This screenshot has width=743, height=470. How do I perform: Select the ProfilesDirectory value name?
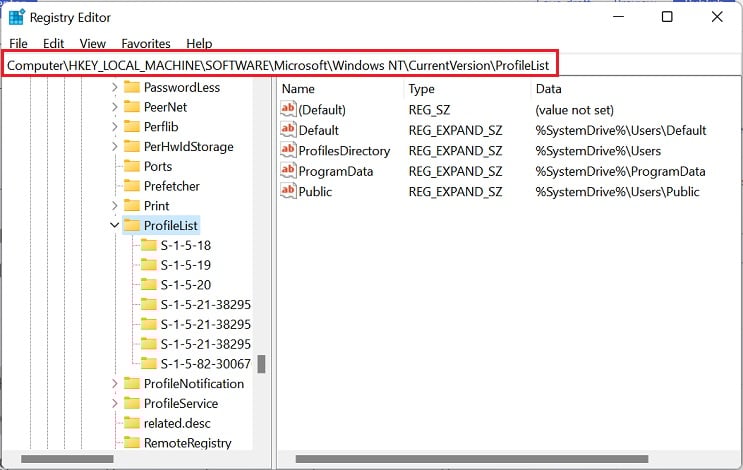click(344, 151)
